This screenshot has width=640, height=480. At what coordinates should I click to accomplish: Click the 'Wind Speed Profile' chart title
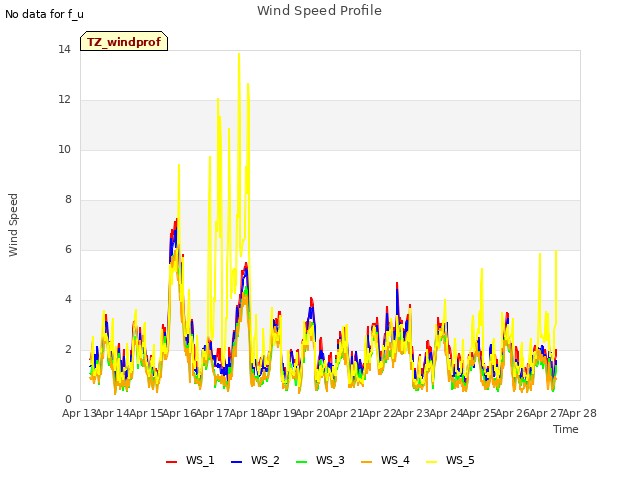coord(319,11)
